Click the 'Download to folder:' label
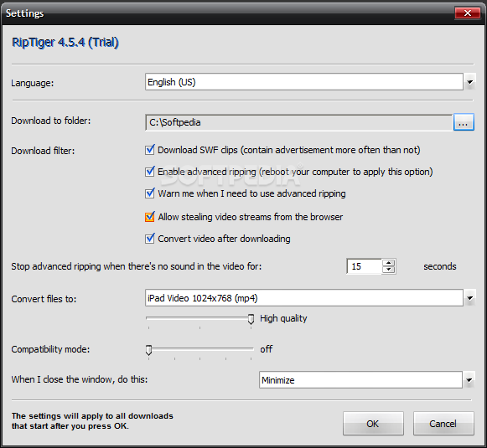487x448 pixels. point(51,121)
